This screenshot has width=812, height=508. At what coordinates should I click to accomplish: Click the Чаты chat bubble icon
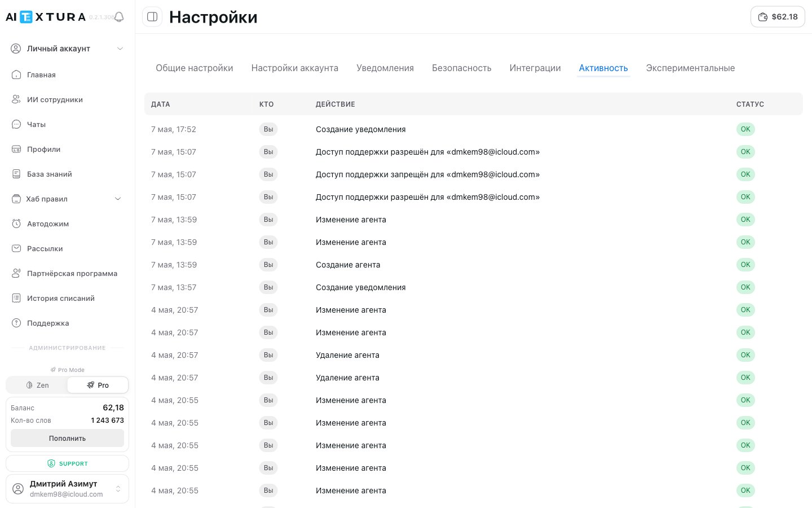click(16, 124)
